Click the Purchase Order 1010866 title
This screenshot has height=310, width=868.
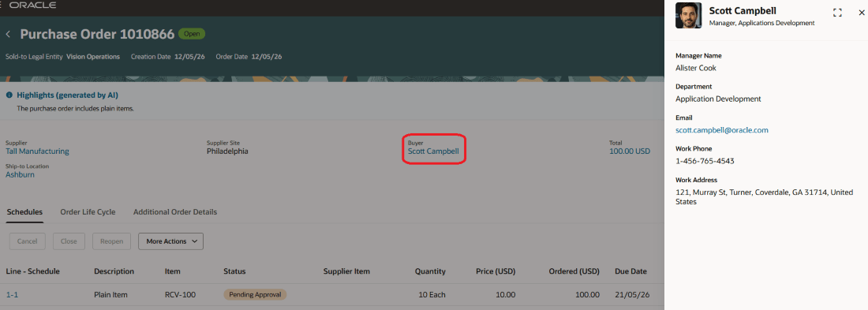click(97, 35)
